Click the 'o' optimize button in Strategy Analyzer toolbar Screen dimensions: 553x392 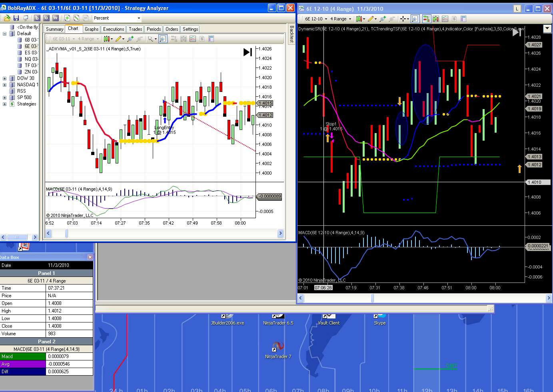click(46, 18)
